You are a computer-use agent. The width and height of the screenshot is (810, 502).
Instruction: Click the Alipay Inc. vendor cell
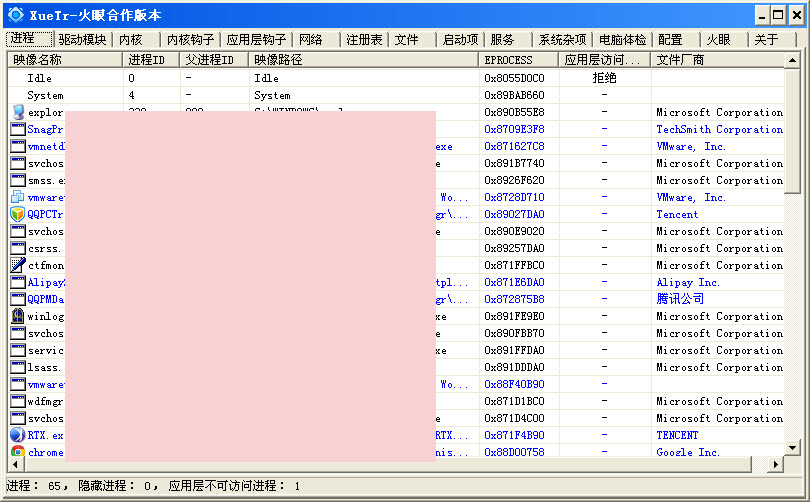(688, 283)
